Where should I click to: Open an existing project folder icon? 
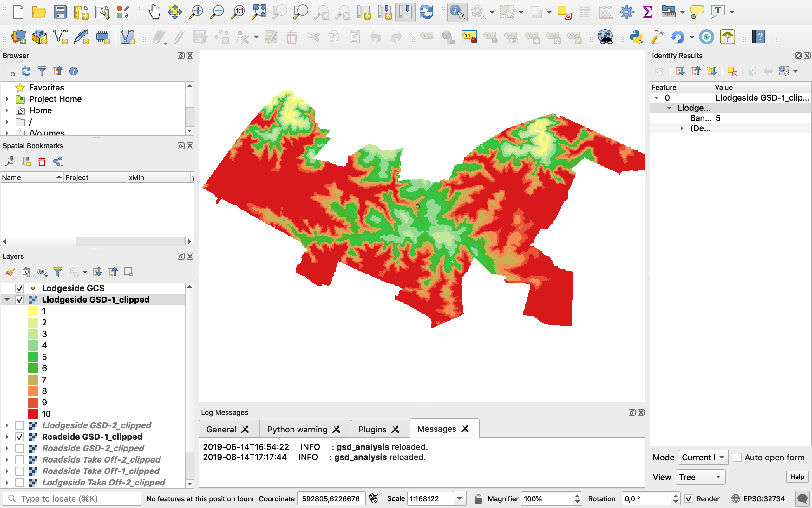[39, 12]
